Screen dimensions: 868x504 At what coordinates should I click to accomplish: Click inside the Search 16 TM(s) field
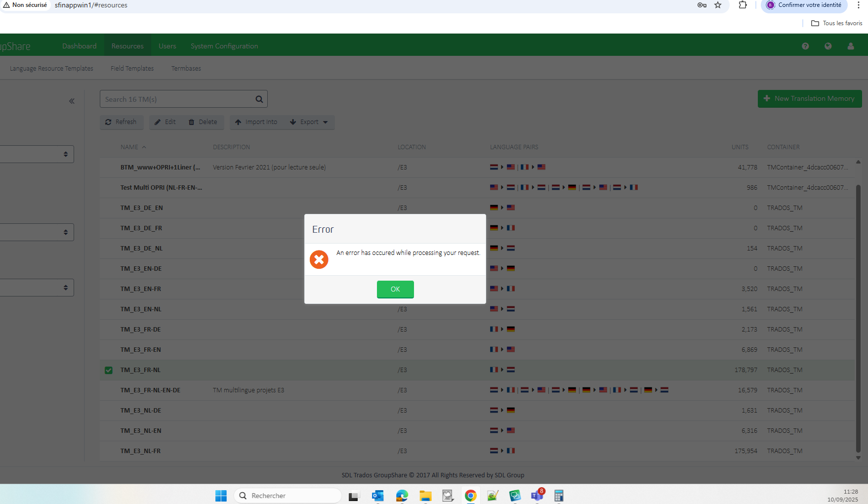[x=173, y=99]
